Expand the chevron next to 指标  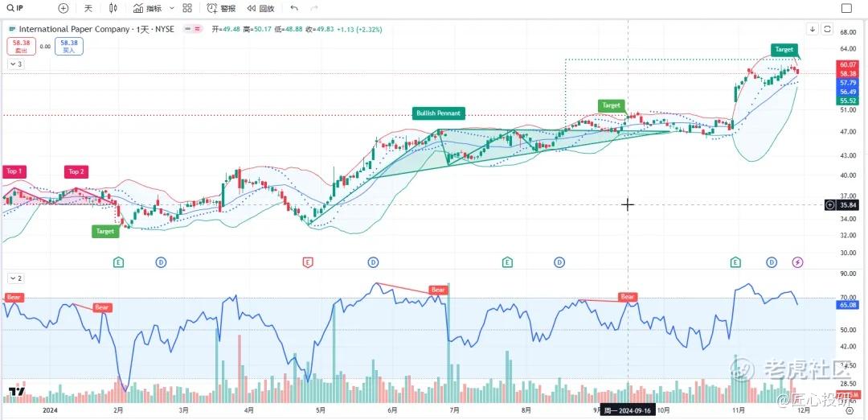(172, 8)
